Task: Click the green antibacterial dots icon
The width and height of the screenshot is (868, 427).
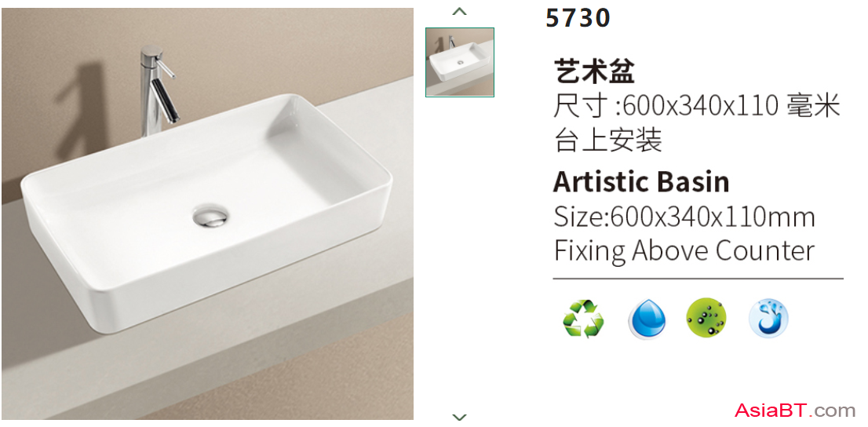Action: (x=706, y=318)
